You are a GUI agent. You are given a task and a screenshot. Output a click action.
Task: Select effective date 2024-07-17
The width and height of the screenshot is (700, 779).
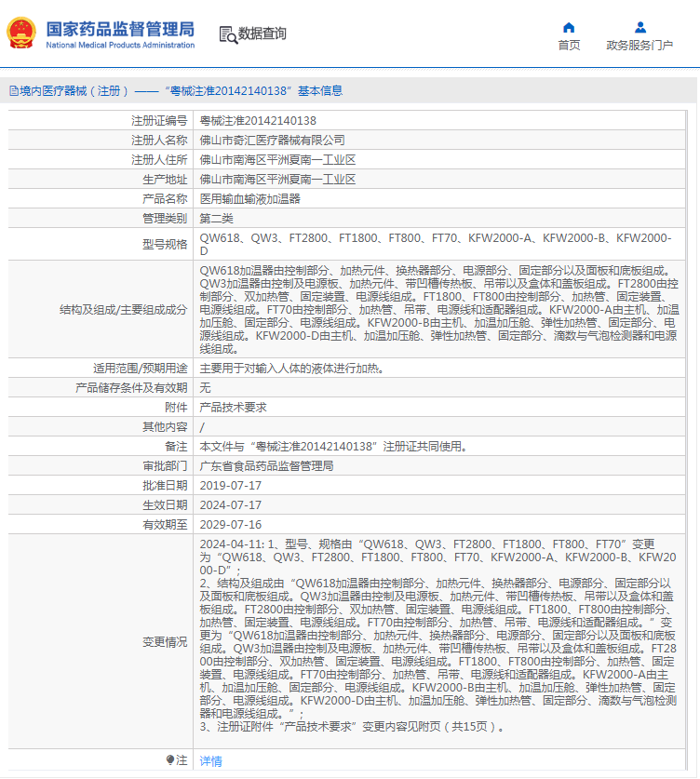231,505
